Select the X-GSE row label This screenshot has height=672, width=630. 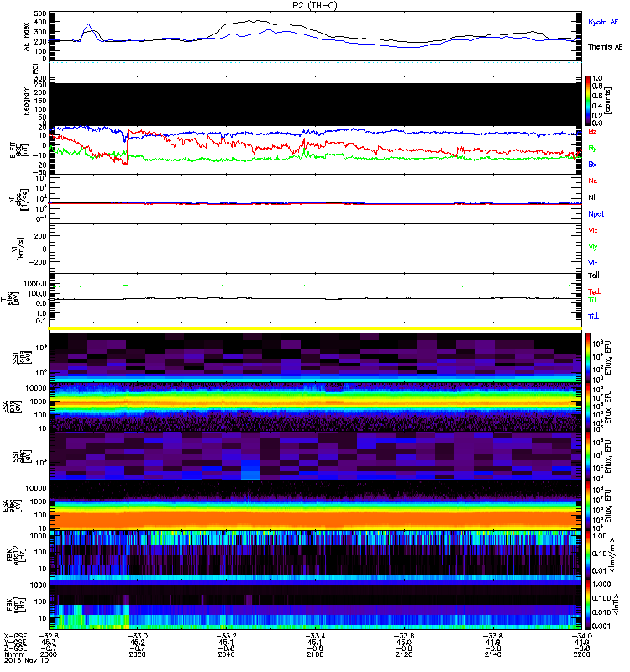(x=15, y=636)
